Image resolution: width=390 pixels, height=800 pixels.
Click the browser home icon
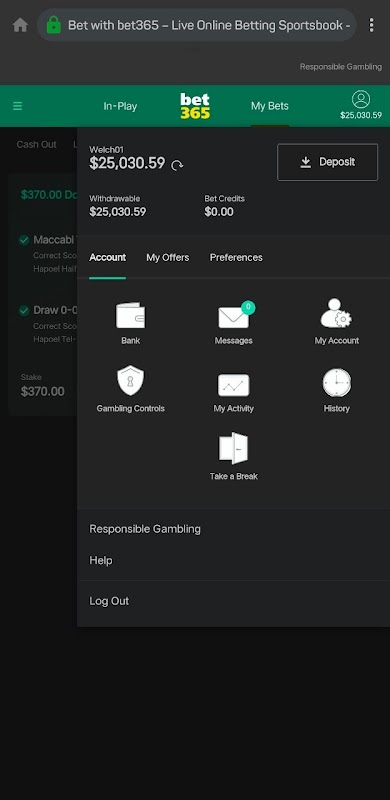point(20,24)
